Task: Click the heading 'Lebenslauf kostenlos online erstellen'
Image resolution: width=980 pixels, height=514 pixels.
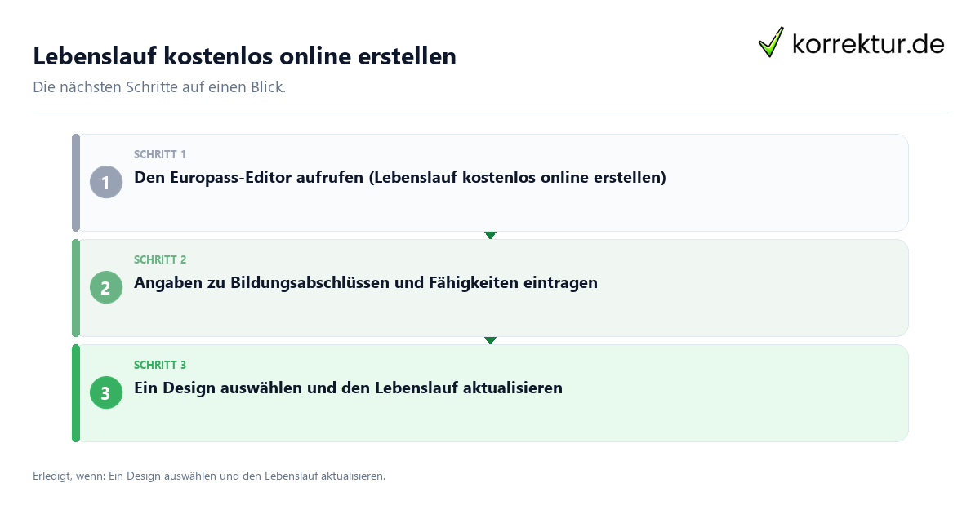Action: 244,56
